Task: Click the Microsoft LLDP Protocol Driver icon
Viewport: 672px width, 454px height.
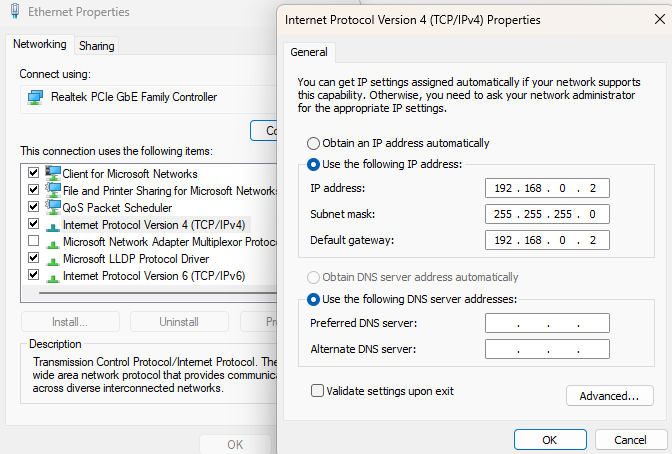Action: pyautogui.click(x=53, y=259)
